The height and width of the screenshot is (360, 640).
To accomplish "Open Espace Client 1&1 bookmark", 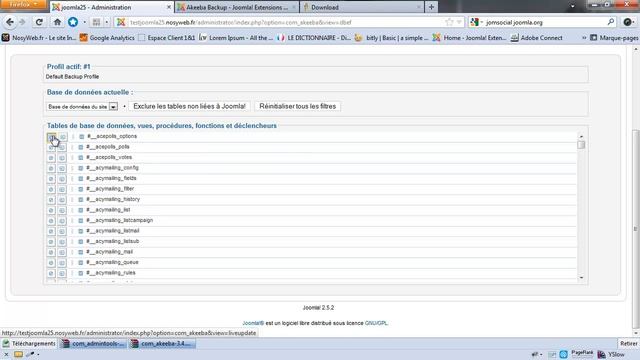I will 167,38.
